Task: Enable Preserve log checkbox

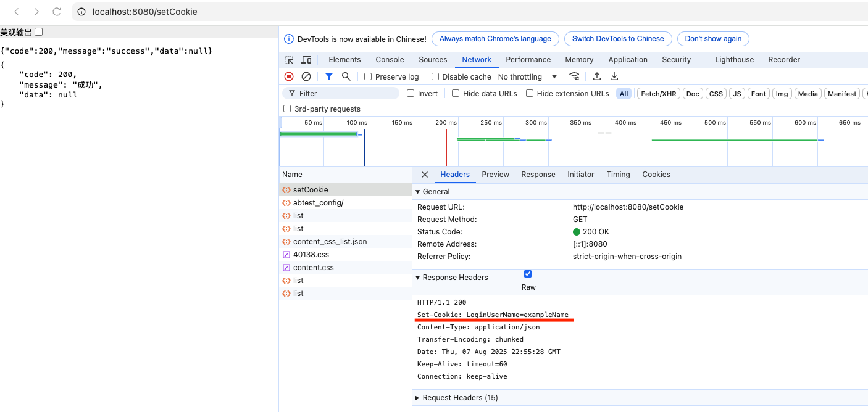Action: [368, 76]
